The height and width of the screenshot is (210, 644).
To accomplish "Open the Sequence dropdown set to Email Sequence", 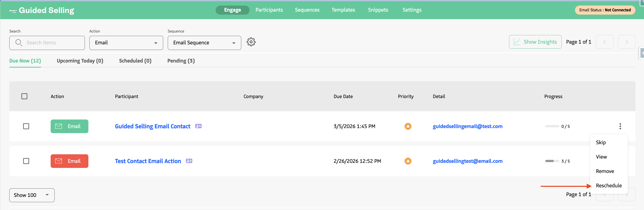I will tap(204, 43).
